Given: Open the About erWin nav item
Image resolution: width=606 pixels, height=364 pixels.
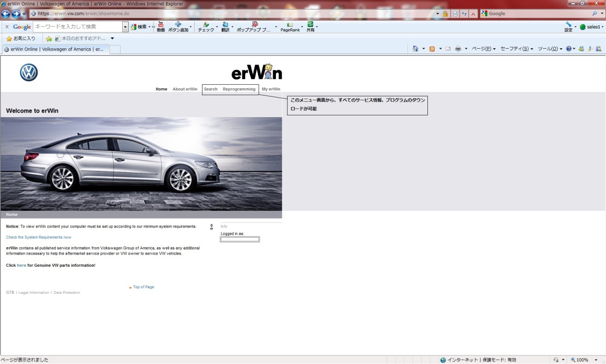Looking at the screenshot, I should (185, 89).
